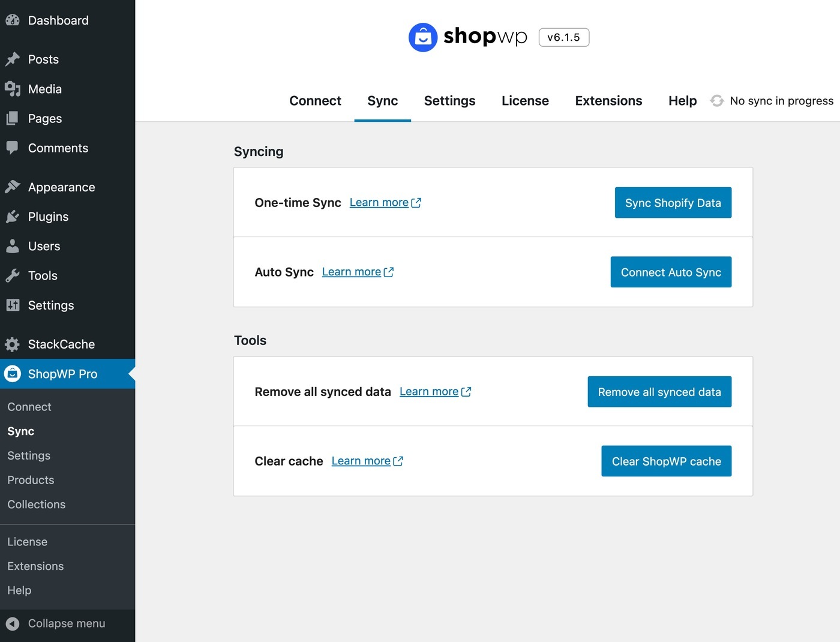
Task: Start syncing with Sync Shopify Data
Action: click(x=673, y=203)
